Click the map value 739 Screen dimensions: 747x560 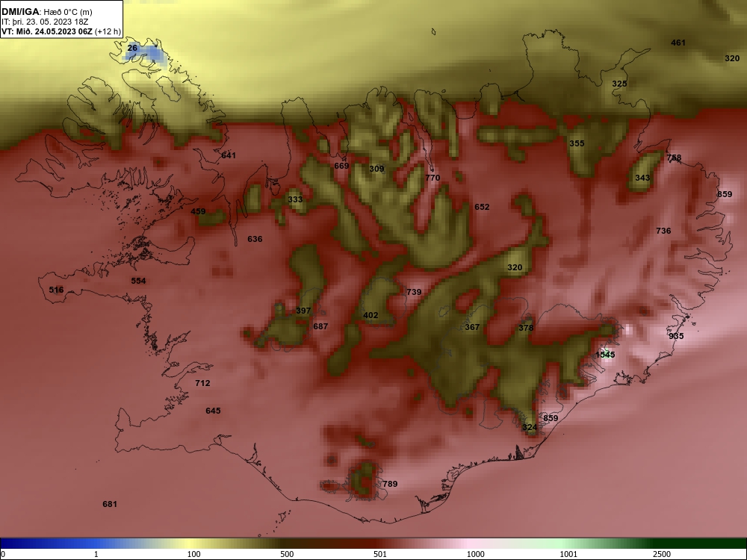point(414,293)
